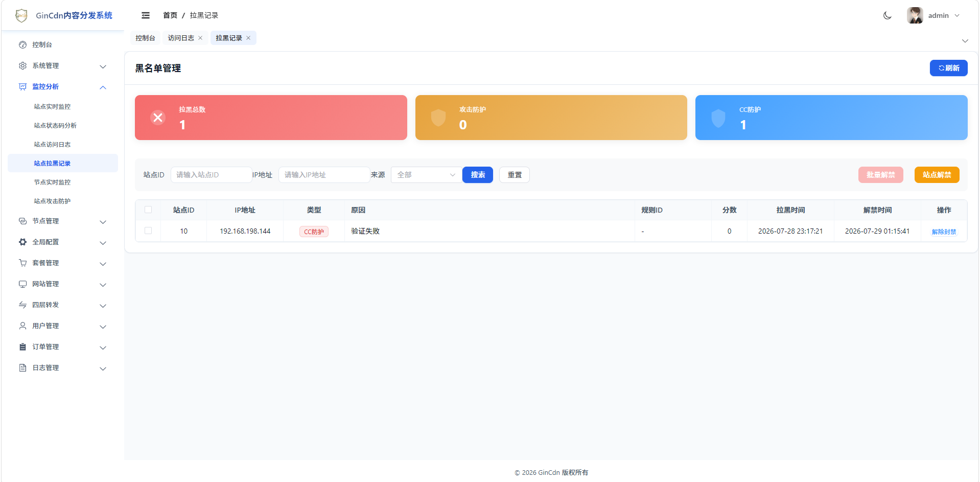
Task: Open the 来源 source dropdown
Action: coord(426,175)
